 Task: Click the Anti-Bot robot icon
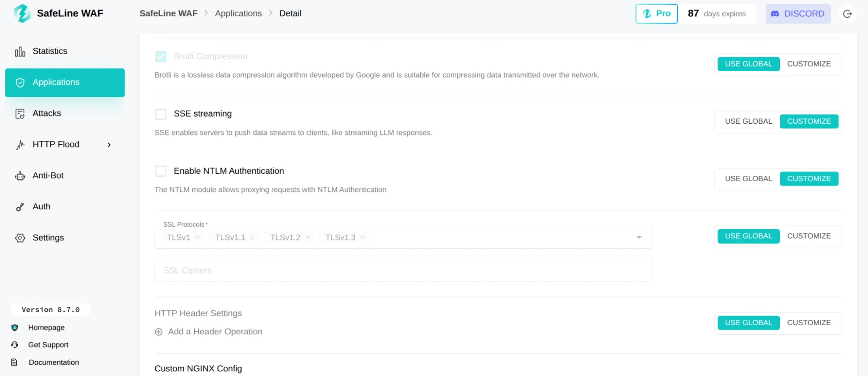[20, 176]
